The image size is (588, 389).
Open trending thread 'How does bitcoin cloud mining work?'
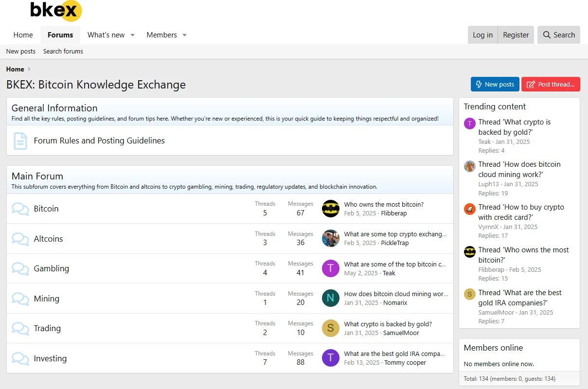[519, 169]
